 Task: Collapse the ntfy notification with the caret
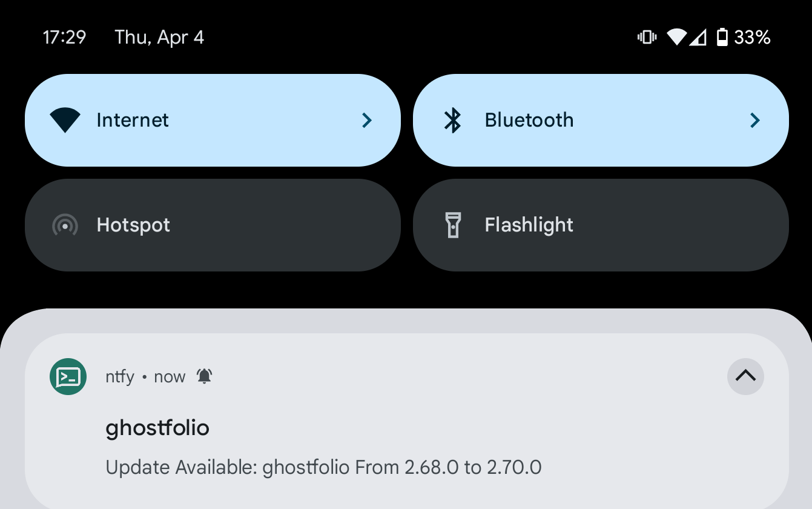745,376
